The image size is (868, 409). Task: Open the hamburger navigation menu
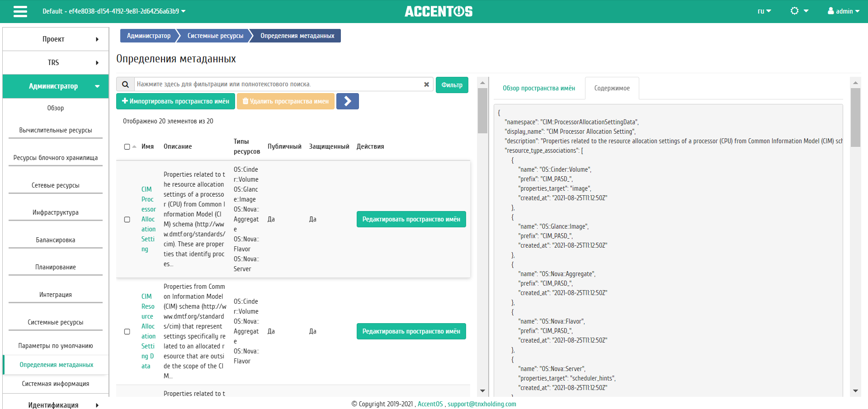click(x=20, y=11)
